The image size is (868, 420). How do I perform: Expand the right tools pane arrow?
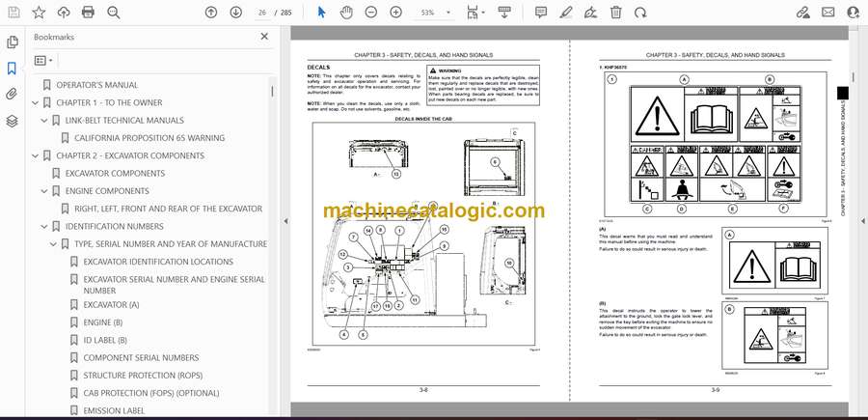point(862,221)
